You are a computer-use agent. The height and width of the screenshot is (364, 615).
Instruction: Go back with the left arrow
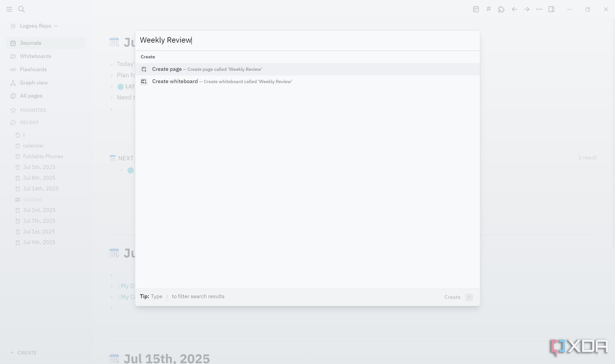point(514,9)
